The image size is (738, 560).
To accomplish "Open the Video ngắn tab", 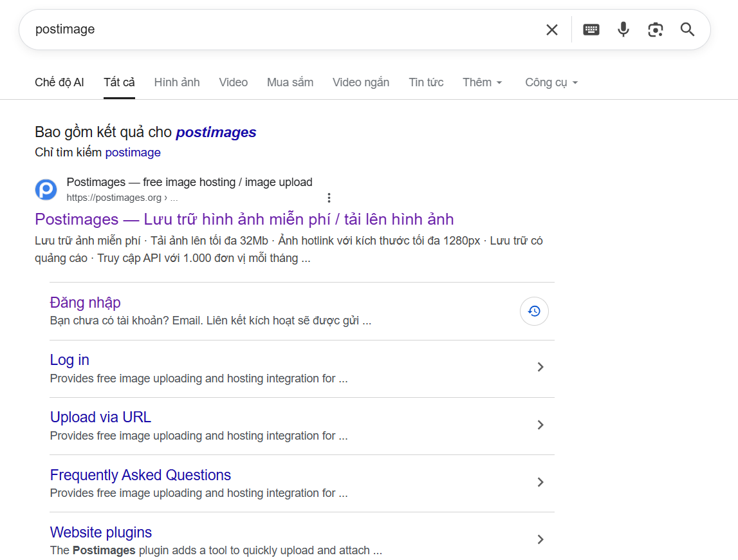I will click(x=361, y=82).
